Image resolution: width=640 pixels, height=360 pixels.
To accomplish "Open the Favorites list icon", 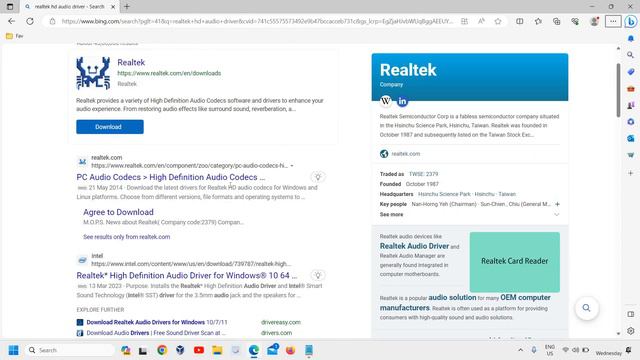I will click(x=538, y=21).
